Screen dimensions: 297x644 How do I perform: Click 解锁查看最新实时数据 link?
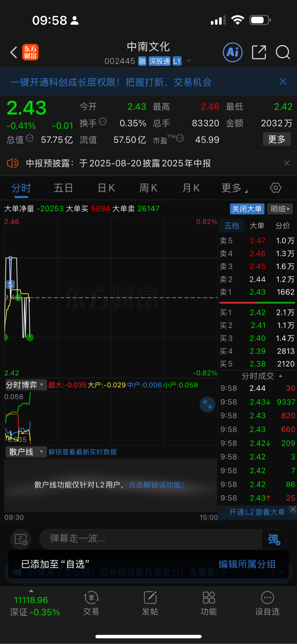coord(82,452)
